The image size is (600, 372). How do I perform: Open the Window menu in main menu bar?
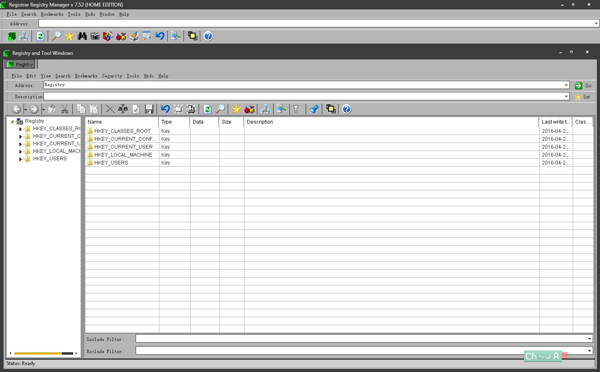point(107,14)
